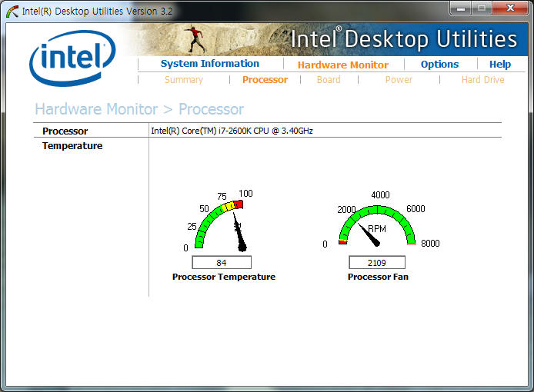Select the Processor sub-tab
This screenshot has height=392, width=534.
pos(265,80)
